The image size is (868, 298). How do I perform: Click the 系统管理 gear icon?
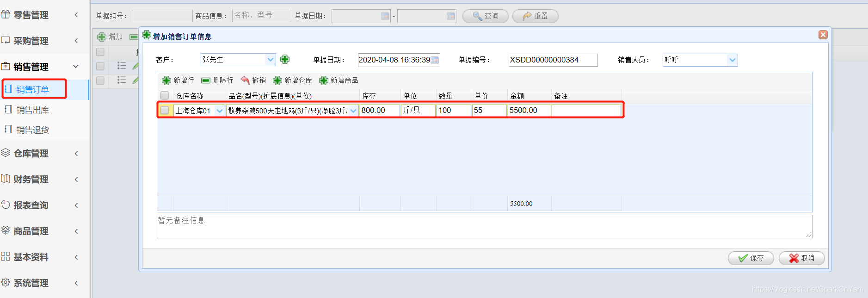6,282
